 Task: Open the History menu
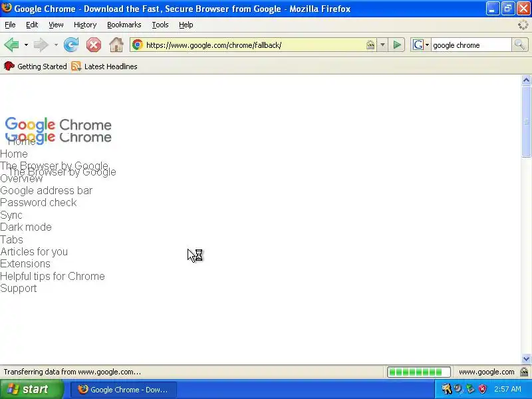(x=85, y=25)
